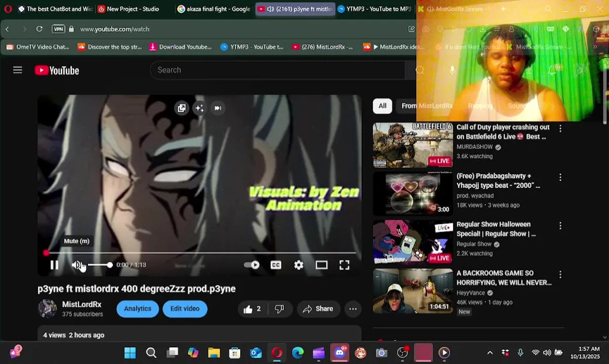Open player settings gear
The image size is (609, 364).
point(298,265)
